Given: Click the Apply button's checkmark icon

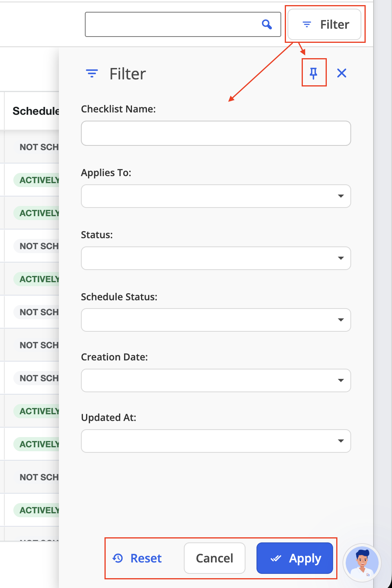Looking at the screenshot, I should coord(276,558).
